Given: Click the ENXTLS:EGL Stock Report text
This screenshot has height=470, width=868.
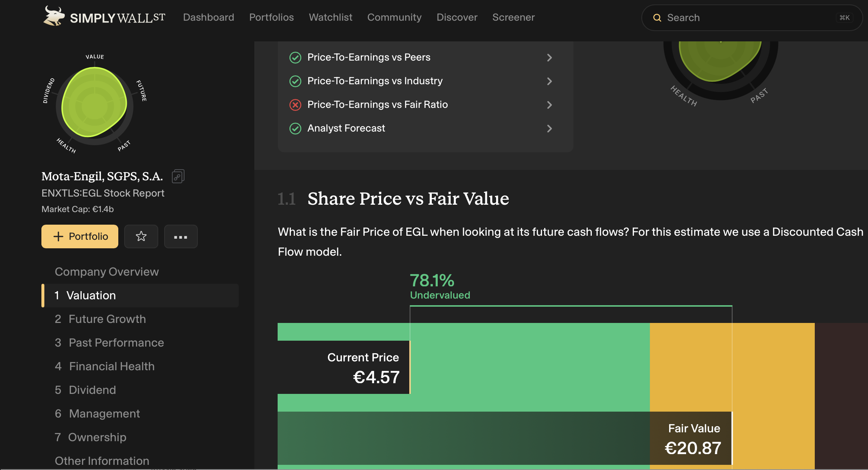Looking at the screenshot, I should coord(103,193).
